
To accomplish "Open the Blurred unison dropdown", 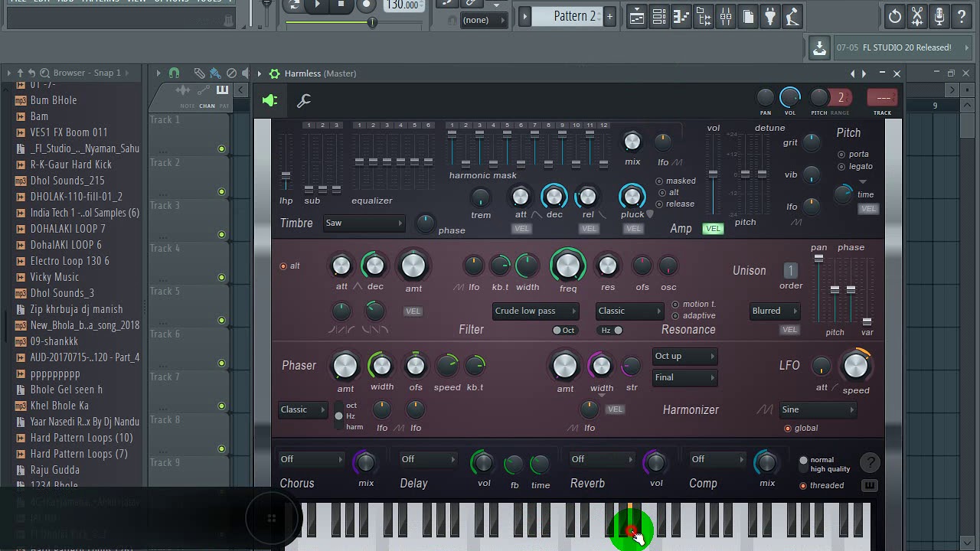I will coord(775,311).
